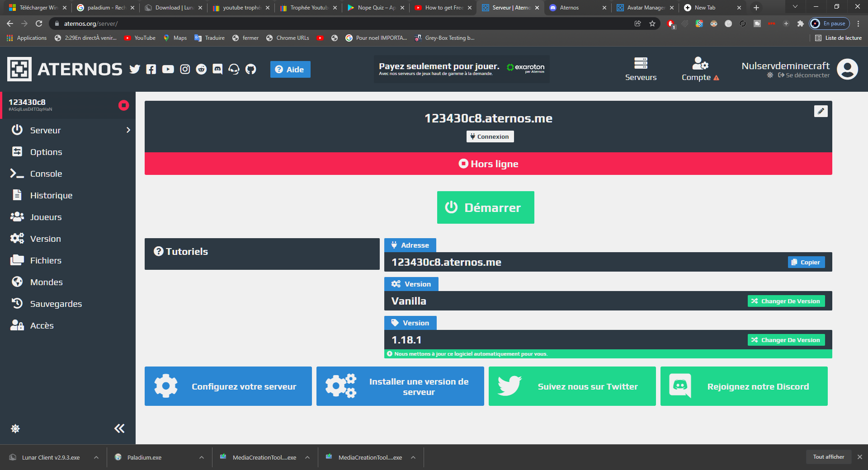This screenshot has height=470, width=868.
Task: Reload the page
Action: pos(39,23)
